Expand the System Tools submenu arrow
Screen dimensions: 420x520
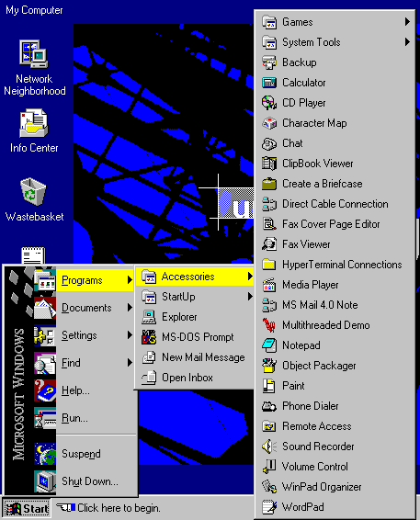(x=407, y=42)
